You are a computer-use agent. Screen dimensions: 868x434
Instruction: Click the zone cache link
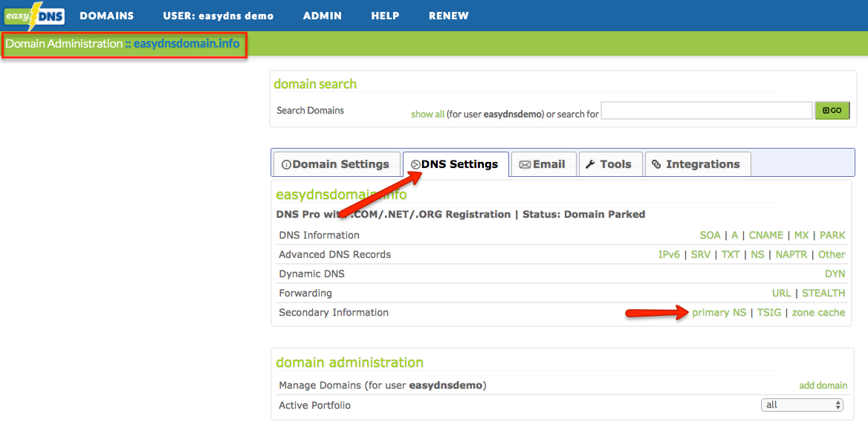click(818, 312)
